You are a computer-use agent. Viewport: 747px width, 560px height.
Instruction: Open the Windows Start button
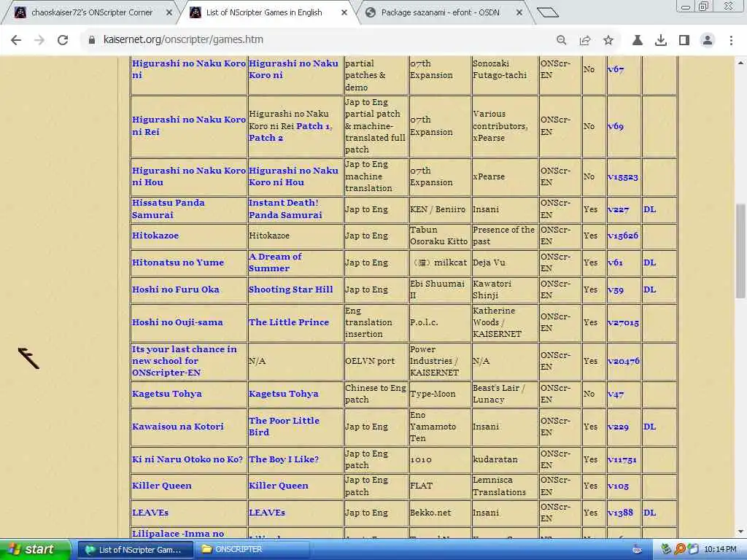(x=34, y=550)
